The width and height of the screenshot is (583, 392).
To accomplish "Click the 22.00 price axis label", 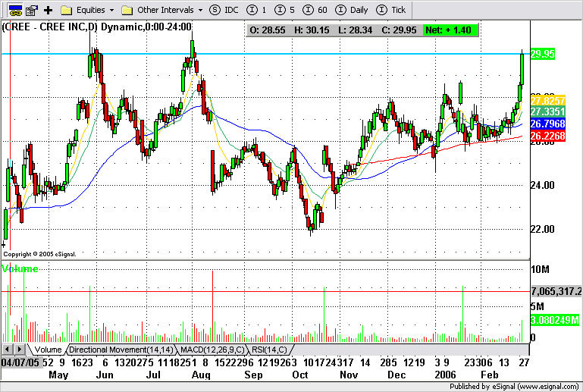I will [543, 229].
